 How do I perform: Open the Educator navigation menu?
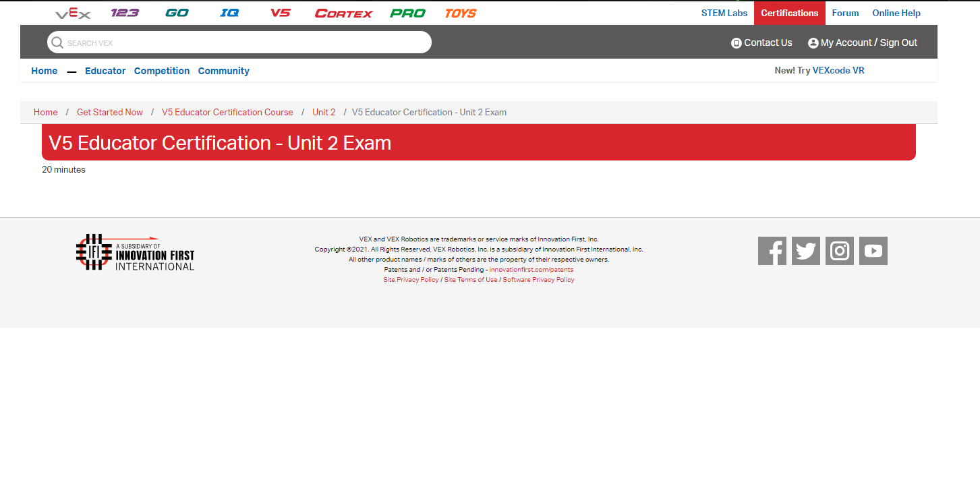click(x=105, y=71)
